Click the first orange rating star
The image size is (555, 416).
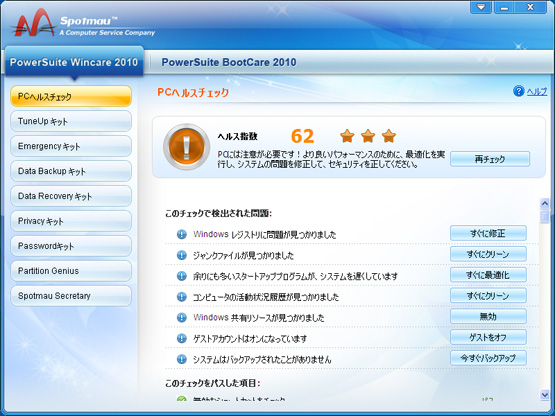tap(347, 136)
